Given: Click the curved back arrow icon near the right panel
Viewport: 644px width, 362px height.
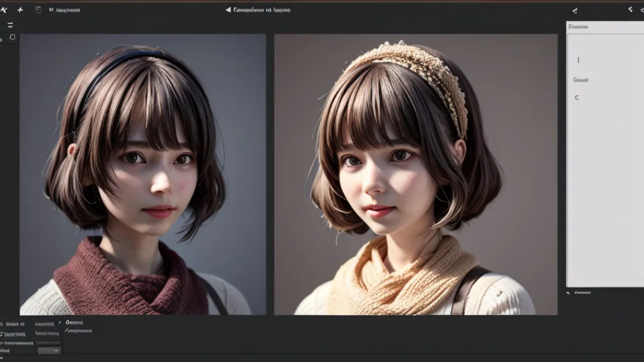Looking at the screenshot, I should tap(574, 11).
